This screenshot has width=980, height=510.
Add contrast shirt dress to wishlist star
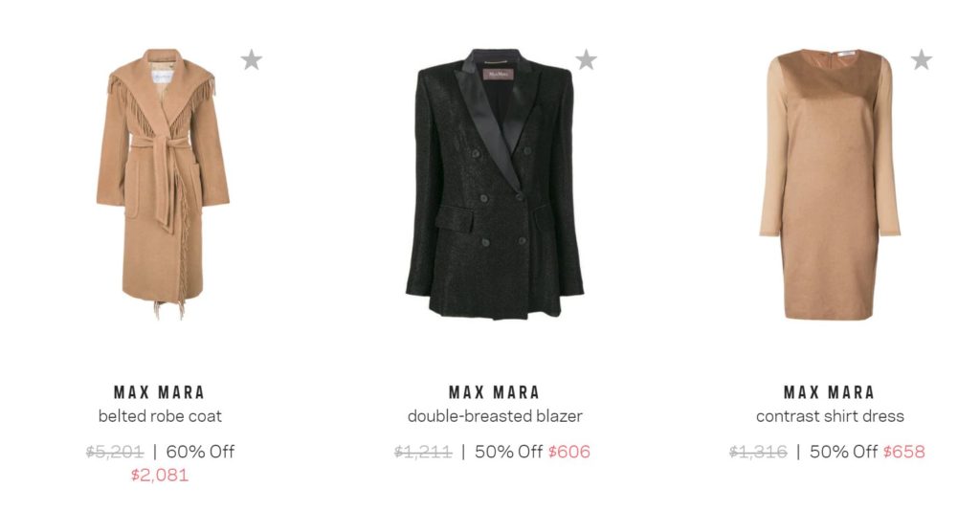(922, 60)
